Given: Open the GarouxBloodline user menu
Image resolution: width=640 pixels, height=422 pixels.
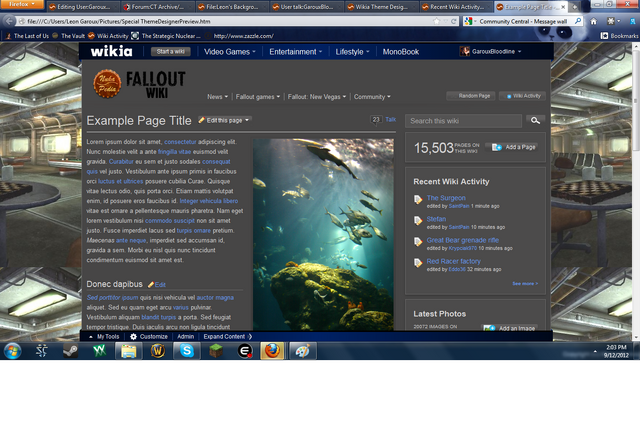Looking at the screenshot, I should [x=491, y=51].
